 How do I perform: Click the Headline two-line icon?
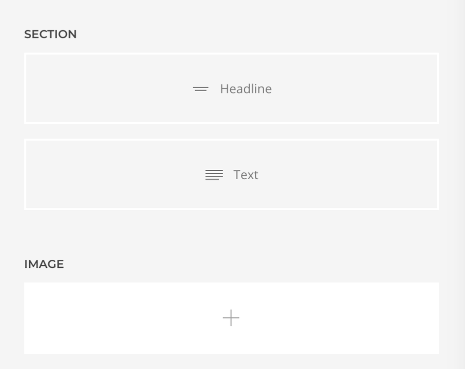coord(201,89)
